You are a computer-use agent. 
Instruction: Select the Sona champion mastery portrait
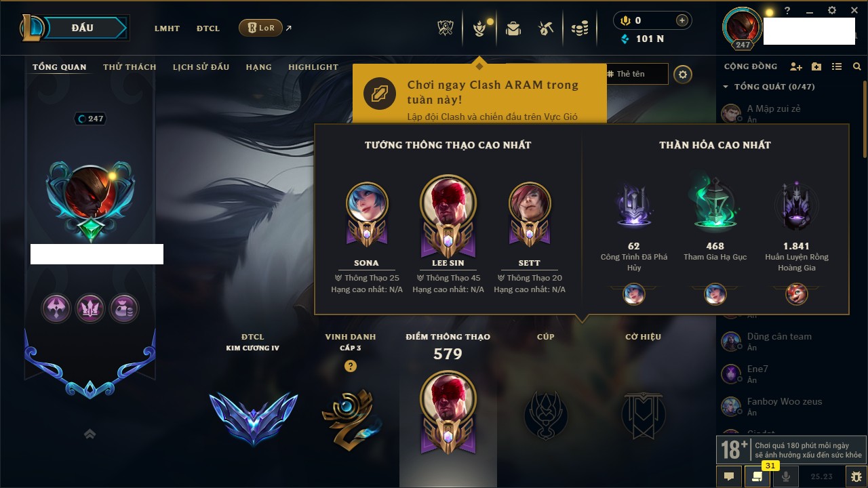click(x=367, y=203)
